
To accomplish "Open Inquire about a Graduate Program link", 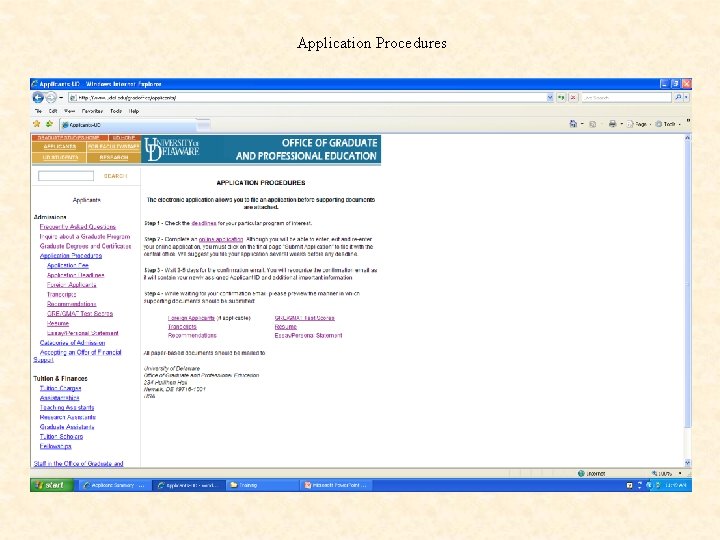I will [x=85, y=236].
